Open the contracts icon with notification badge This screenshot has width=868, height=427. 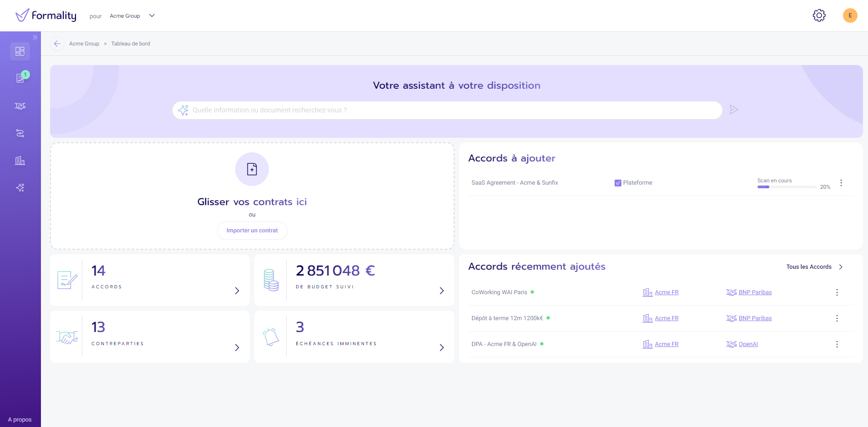[20, 78]
